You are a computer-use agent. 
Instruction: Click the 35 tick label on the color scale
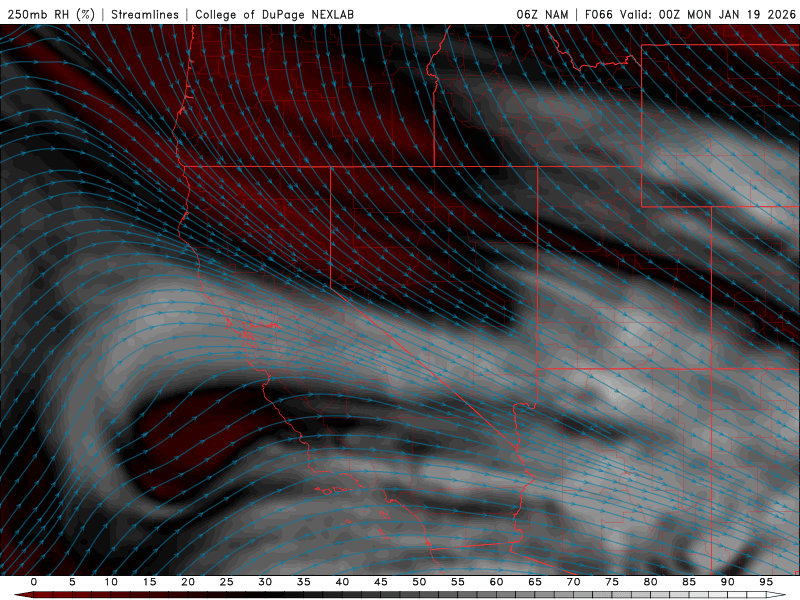(x=304, y=582)
